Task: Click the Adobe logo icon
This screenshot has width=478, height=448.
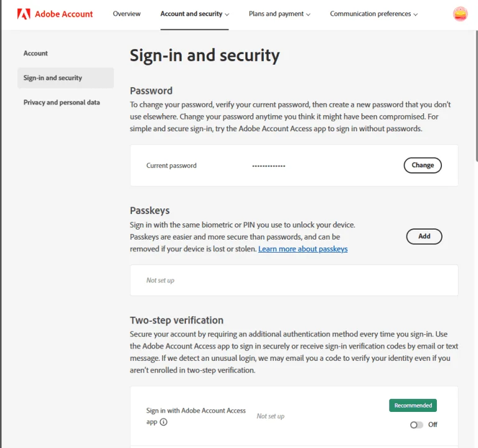Action: coord(24,14)
